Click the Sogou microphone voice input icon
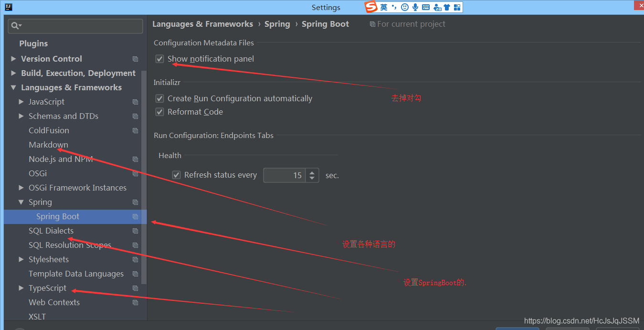 pyautogui.click(x=415, y=7)
